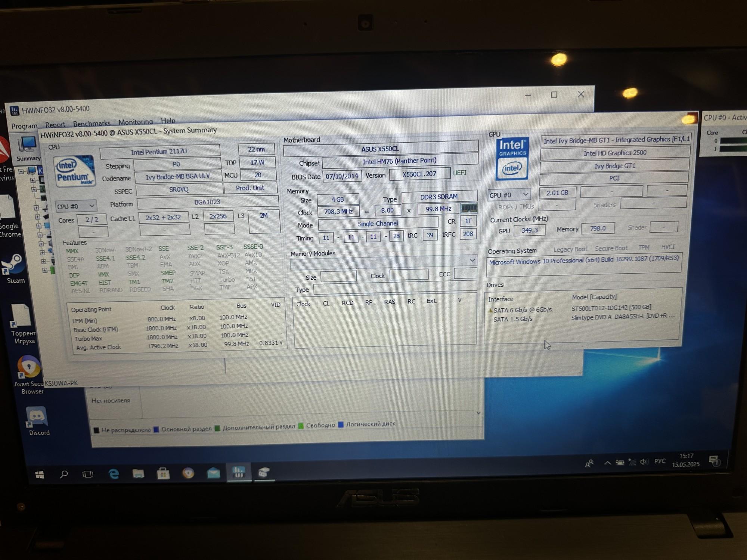Launch Microsoft Edge from the taskbar
This screenshot has height=560, width=747.
114,474
